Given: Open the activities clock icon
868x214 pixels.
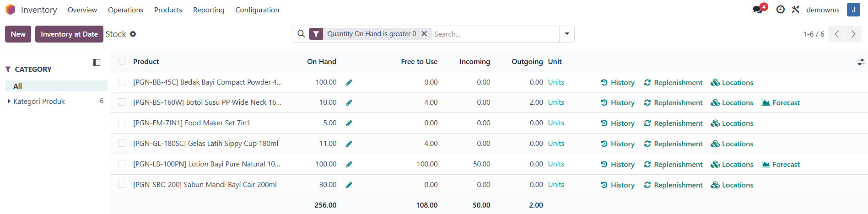Looking at the screenshot, I should 781,10.
